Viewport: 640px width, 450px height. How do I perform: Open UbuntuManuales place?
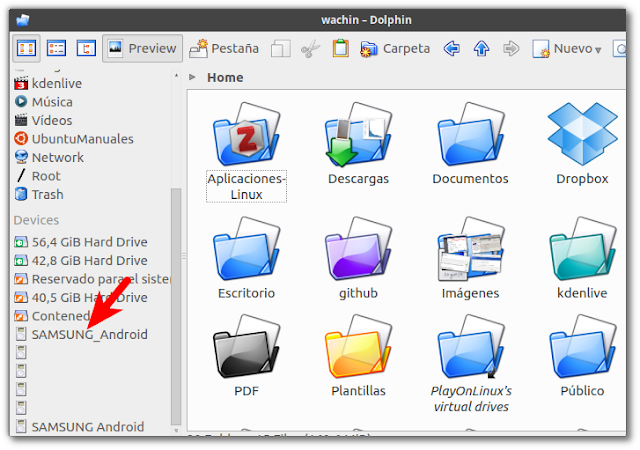point(74,139)
